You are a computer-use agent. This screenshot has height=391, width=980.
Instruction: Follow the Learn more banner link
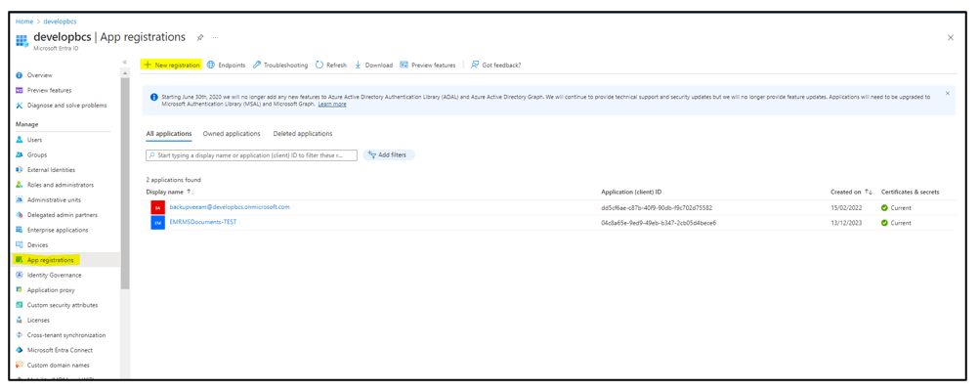coord(332,105)
